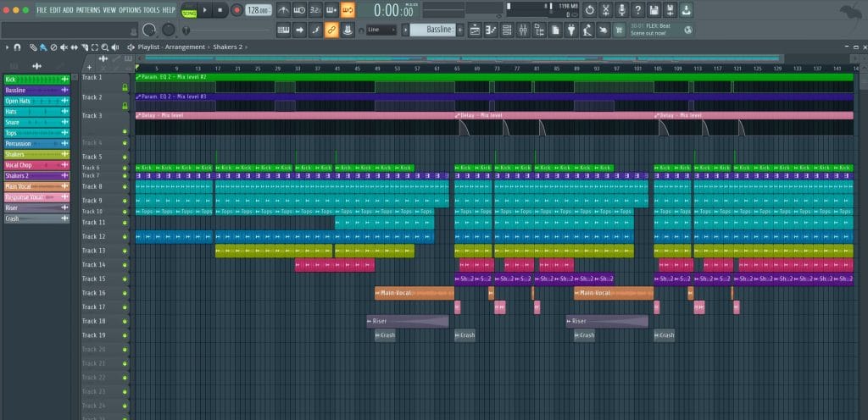Open the Bassline pattern selector
The image size is (868, 420).
(438, 30)
